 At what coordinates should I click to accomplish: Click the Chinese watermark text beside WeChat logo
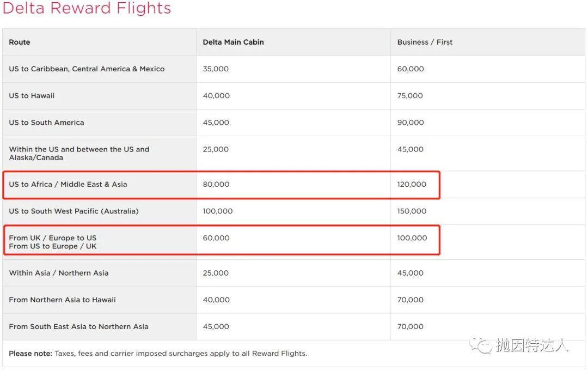pyautogui.click(x=532, y=345)
